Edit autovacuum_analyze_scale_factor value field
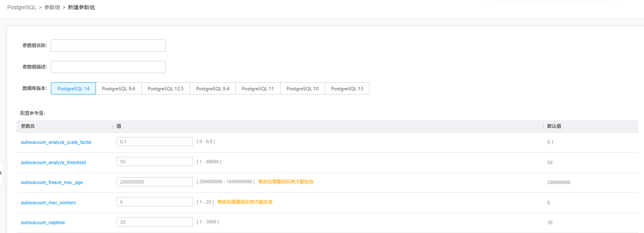Screen dimensions: 644x233 pos(155,142)
